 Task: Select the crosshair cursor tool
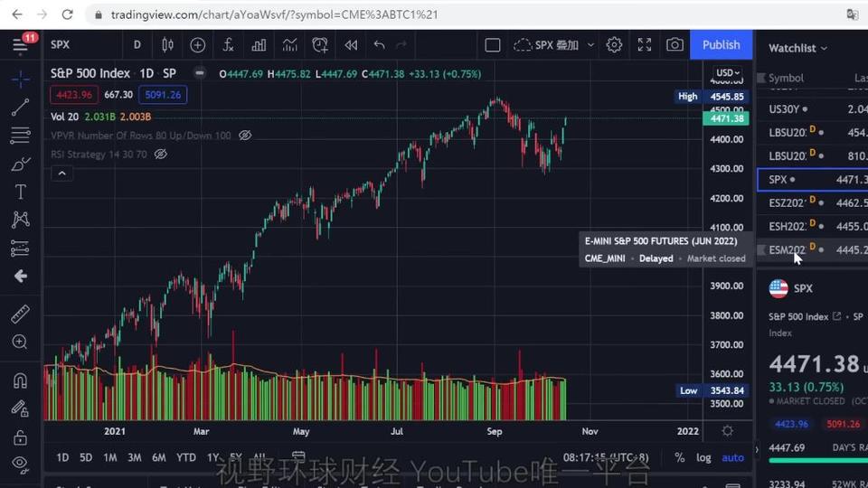pyautogui.click(x=20, y=80)
